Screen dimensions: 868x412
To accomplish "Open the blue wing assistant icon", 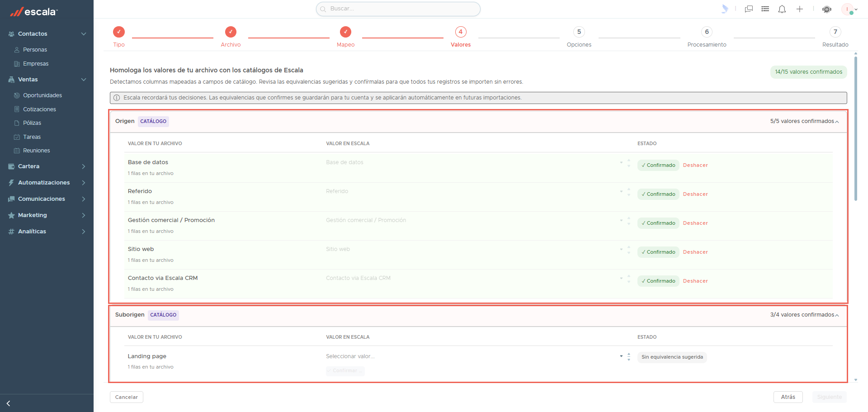I will pyautogui.click(x=725, y=9).
